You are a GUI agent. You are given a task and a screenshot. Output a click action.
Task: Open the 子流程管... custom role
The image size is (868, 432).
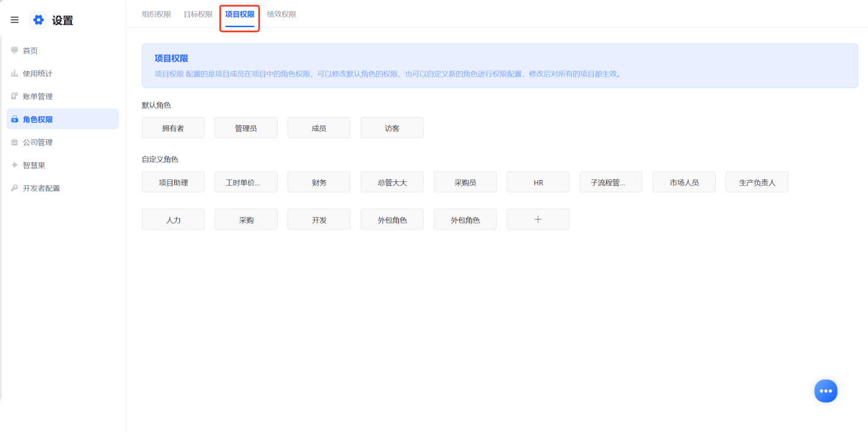coord(611,182)
